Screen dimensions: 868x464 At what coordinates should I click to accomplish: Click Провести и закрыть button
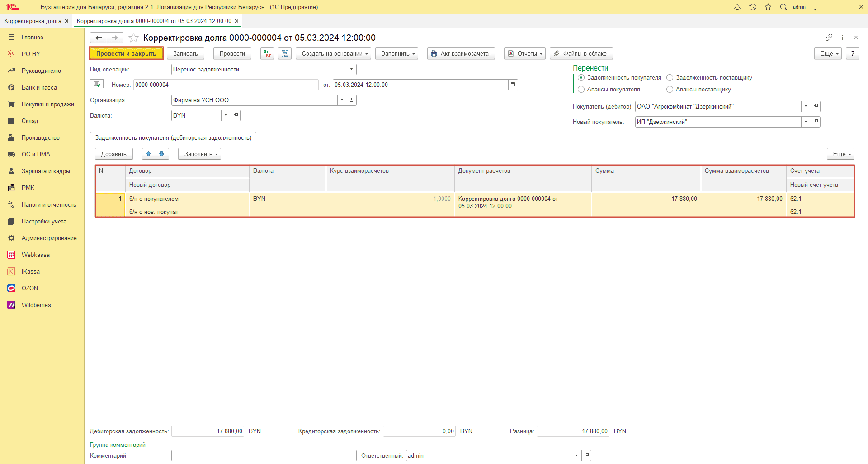[126, 53]
